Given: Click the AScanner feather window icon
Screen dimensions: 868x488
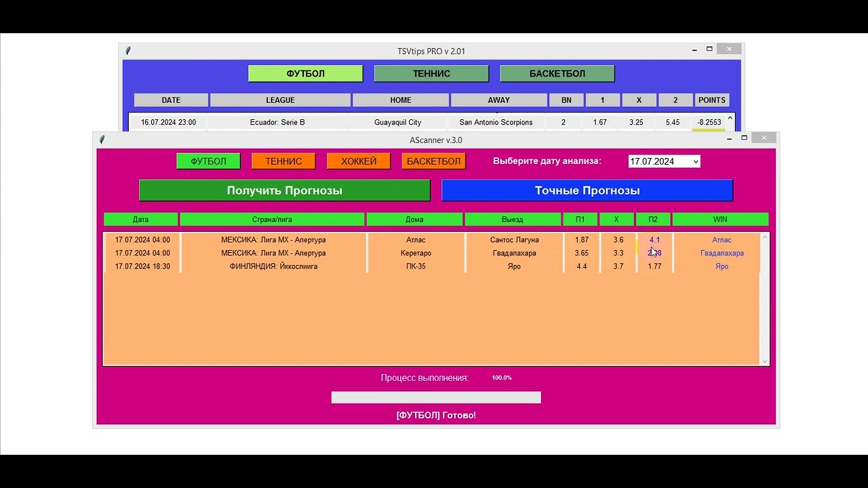Looking at the screenshot, I should coord(102,140).
